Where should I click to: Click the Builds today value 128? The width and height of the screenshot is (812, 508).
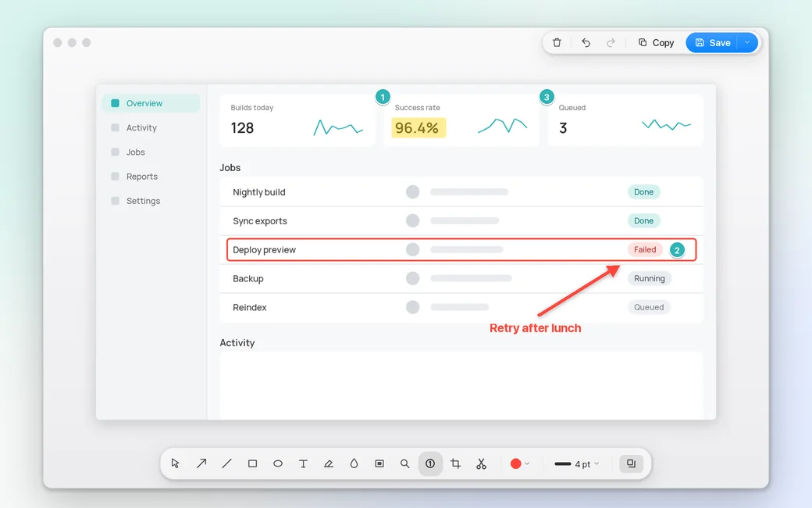tap(242, 128)
